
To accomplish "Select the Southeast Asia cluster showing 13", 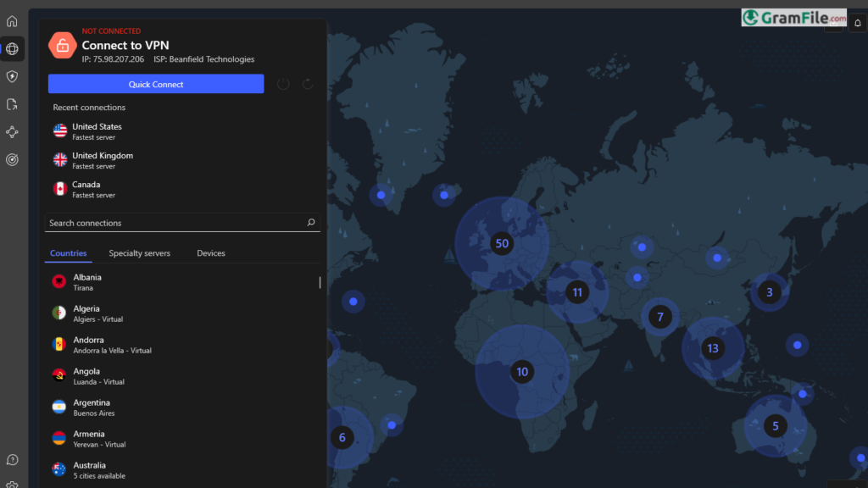I will (713, 348).
